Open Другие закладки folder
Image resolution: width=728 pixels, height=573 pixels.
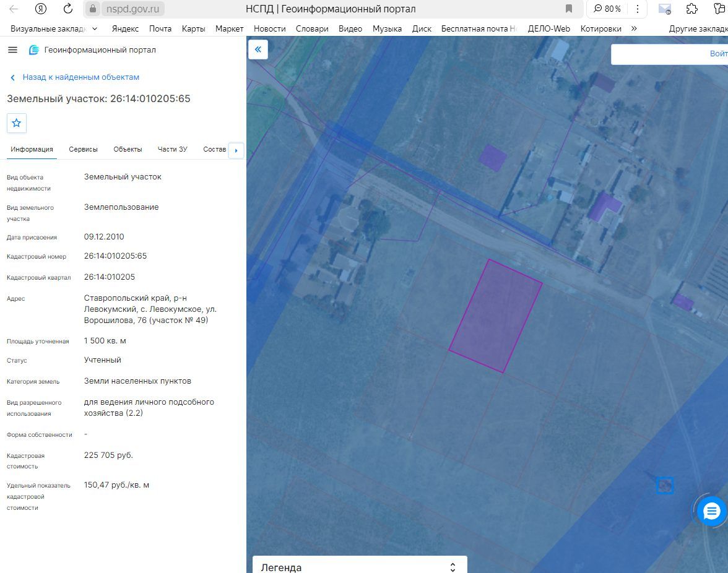click(698, 28)
